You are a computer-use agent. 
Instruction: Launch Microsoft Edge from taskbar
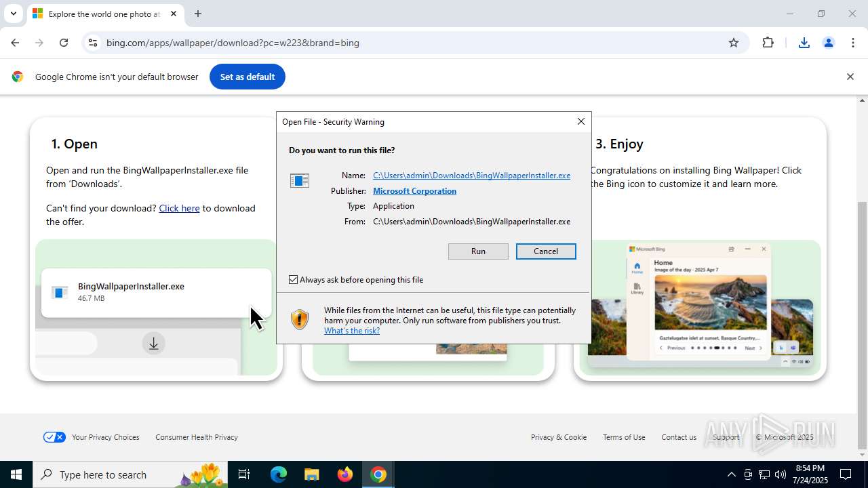(x=279, y=474)
